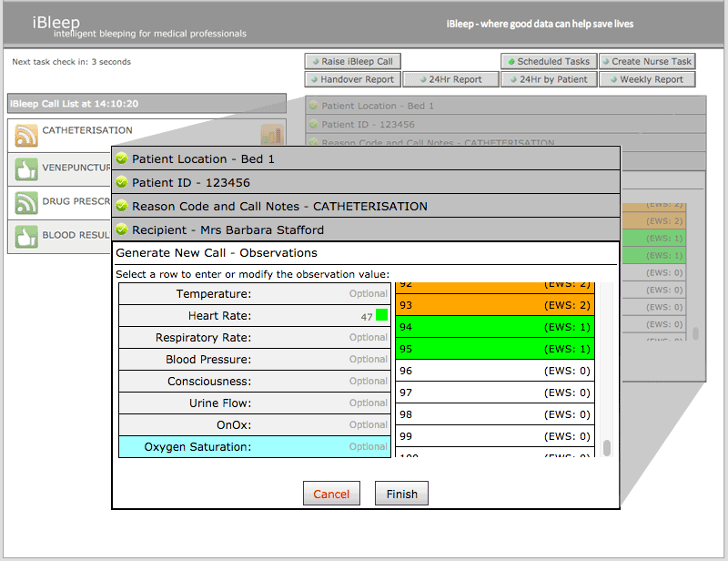Choose oxygen saturation value 93
728x561 pixels.
click(x=495, y=305)
